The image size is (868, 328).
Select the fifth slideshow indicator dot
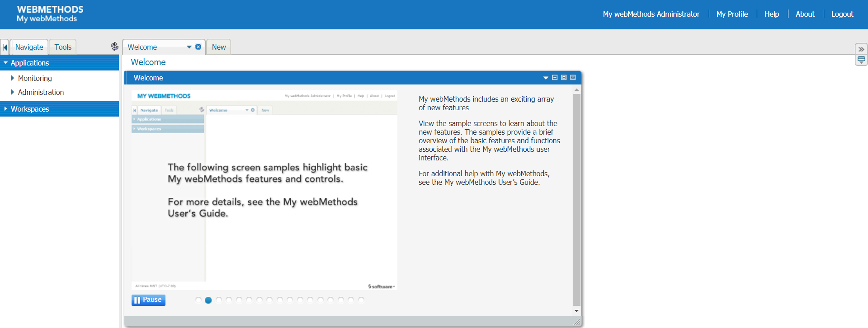click(239, 300)
